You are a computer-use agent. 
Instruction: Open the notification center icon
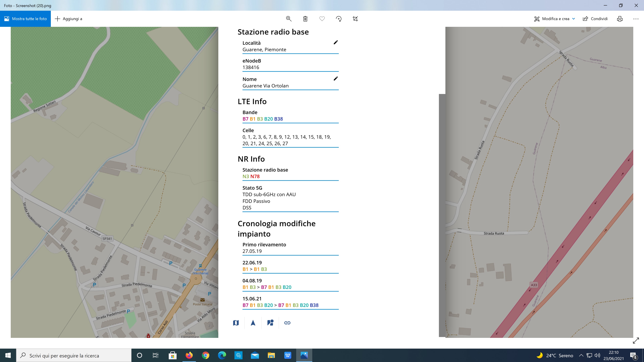(633, 355)
